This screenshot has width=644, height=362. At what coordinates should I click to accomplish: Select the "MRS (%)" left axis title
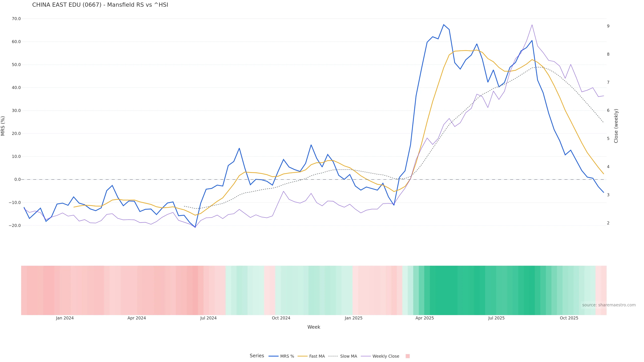[x=3, y=126]
